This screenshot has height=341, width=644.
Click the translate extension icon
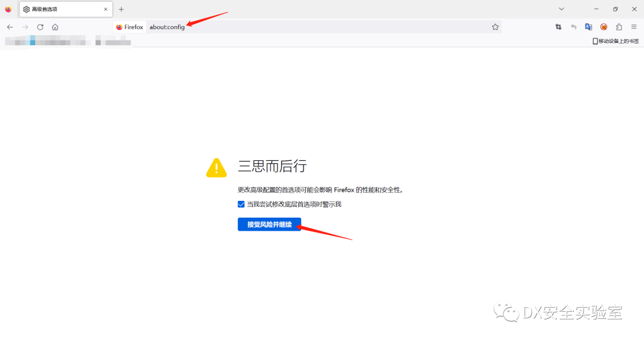pyautogui.click(x=589, y=27)
